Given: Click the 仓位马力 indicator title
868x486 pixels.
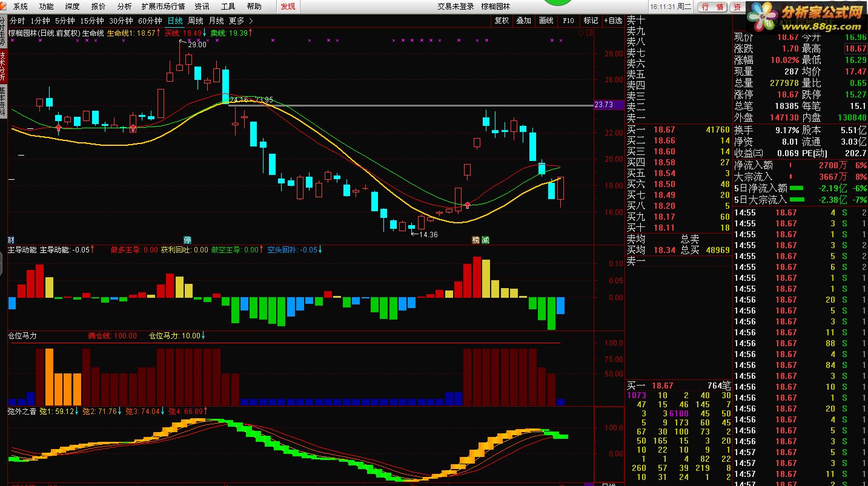Looking at the screenshot, I should 22,335.
